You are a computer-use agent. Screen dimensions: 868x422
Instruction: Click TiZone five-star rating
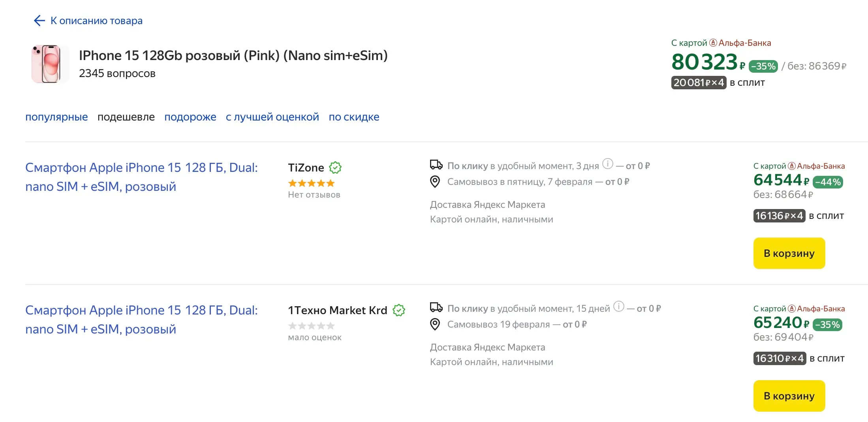pyautogui.click(x=311, y=183)
